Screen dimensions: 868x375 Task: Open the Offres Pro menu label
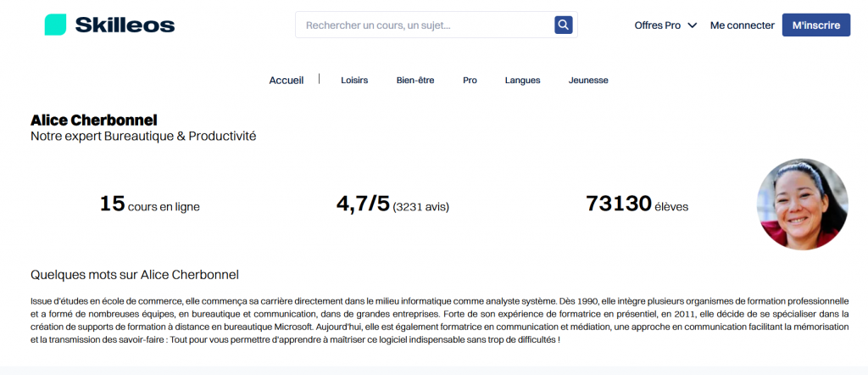point(657,25)
